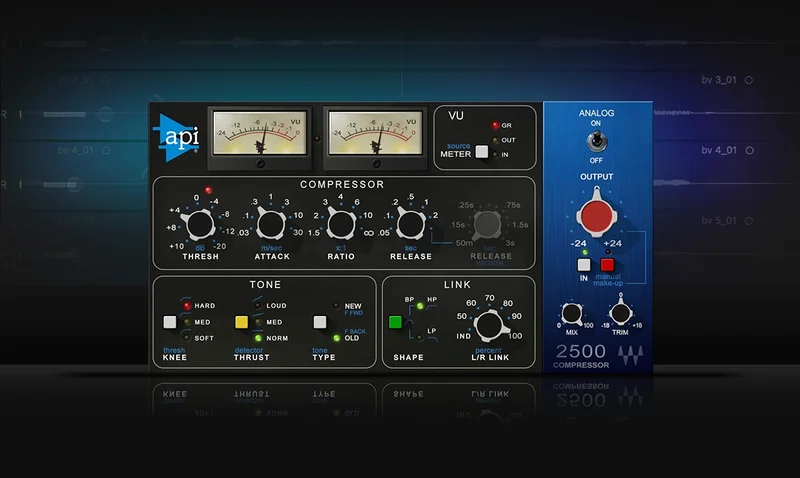Viewport: 800px width, 478px height.
Task: Click the circle next to right bv 5_01
Action: coord(749,221)
